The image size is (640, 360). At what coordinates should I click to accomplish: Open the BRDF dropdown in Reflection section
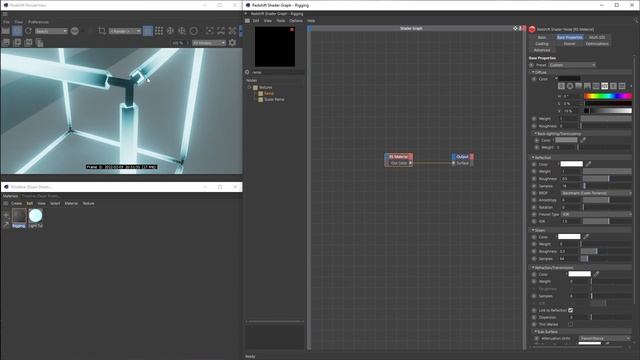click(x=596, y=193)
